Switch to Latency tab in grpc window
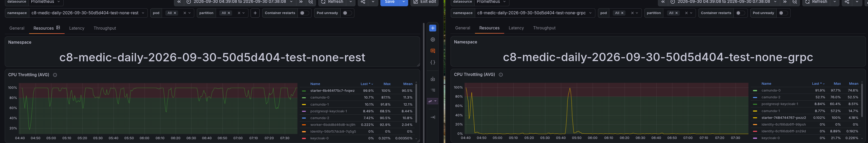 pos(516,28)
